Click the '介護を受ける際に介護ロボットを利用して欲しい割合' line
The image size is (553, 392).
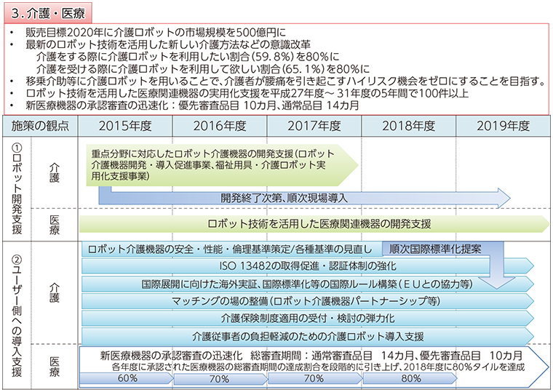(203, 69)
